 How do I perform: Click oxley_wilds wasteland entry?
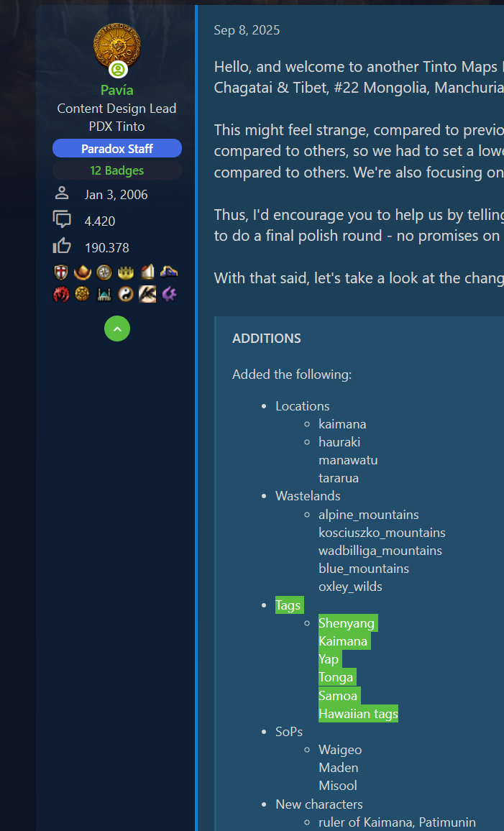(350, 587)
